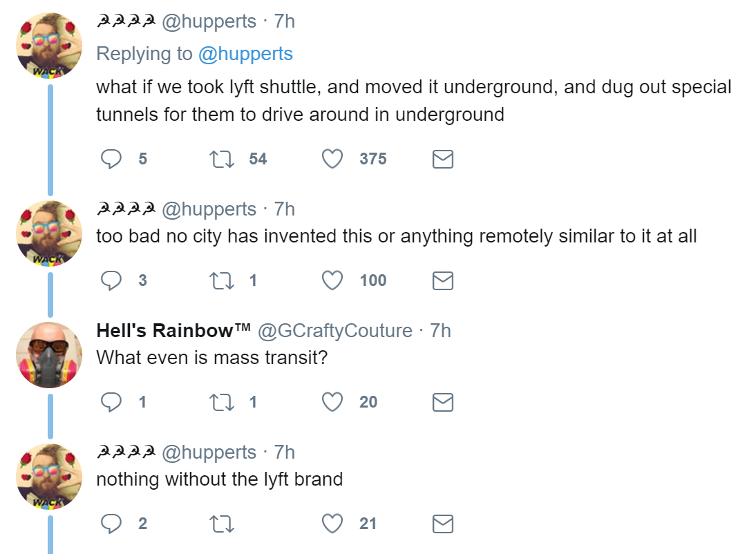
Task: Share 'too bad no city' tweet by message
Action: (442, 280)
